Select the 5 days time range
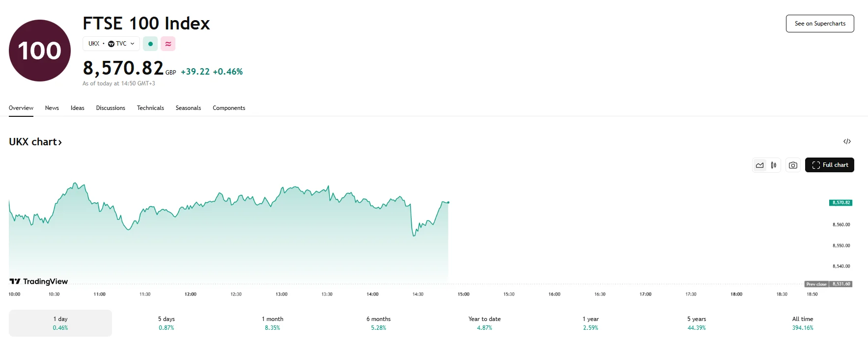Image resolution: width=868 pixels, height=347 pixels. tap(166, 323)
